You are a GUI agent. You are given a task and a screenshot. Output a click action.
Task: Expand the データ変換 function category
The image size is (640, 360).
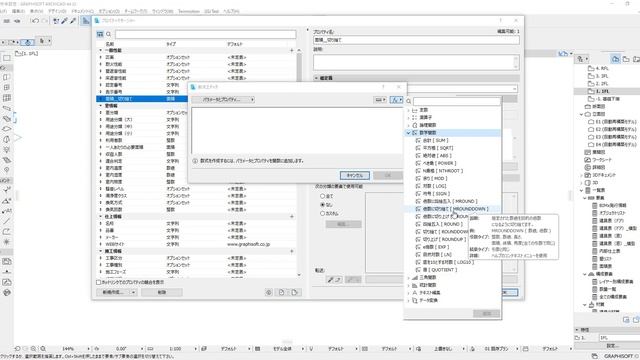(x=408, y=300)
